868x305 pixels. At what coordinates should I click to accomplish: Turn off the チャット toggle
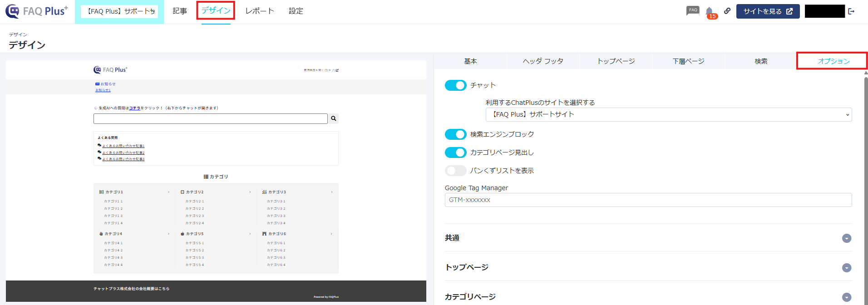[x=456, y=85]
